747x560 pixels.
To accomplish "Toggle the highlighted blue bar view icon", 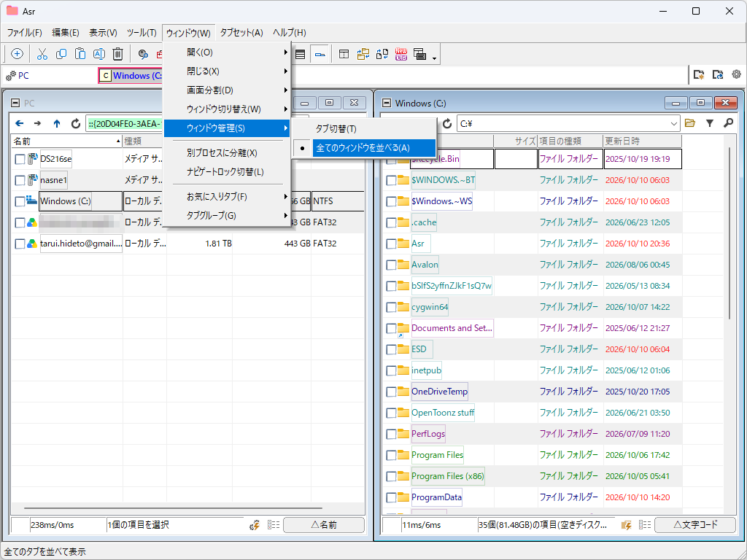I will click(x=320, y=54).
